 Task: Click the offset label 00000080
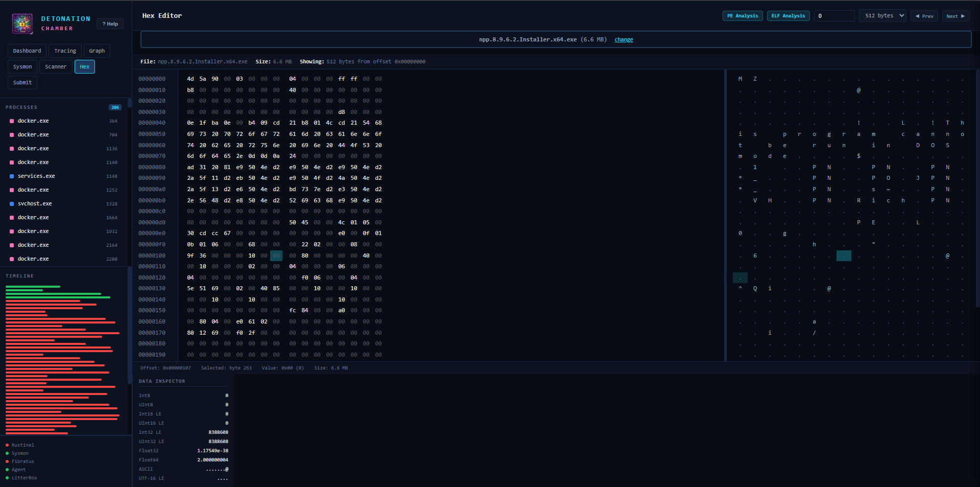point(152,167)
